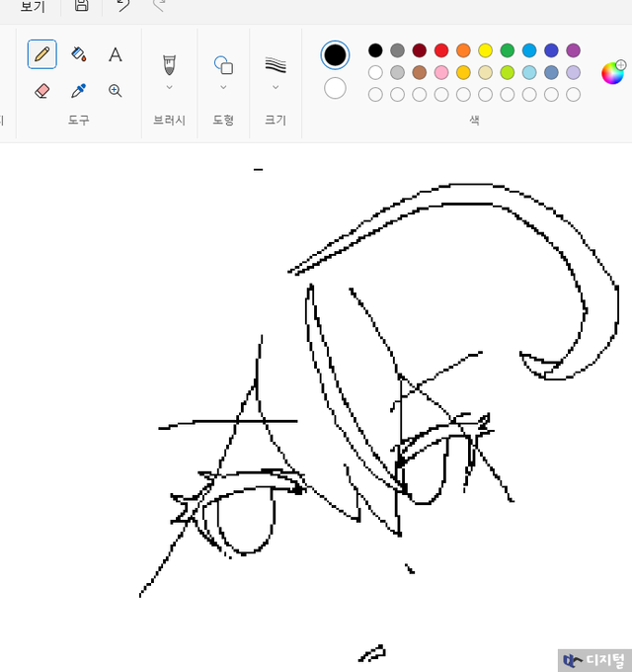Pick white from the palette's second row
Image resolution: width=632 pixels, height=672 pixels.
pyautogui.click(x=375, y=72)
